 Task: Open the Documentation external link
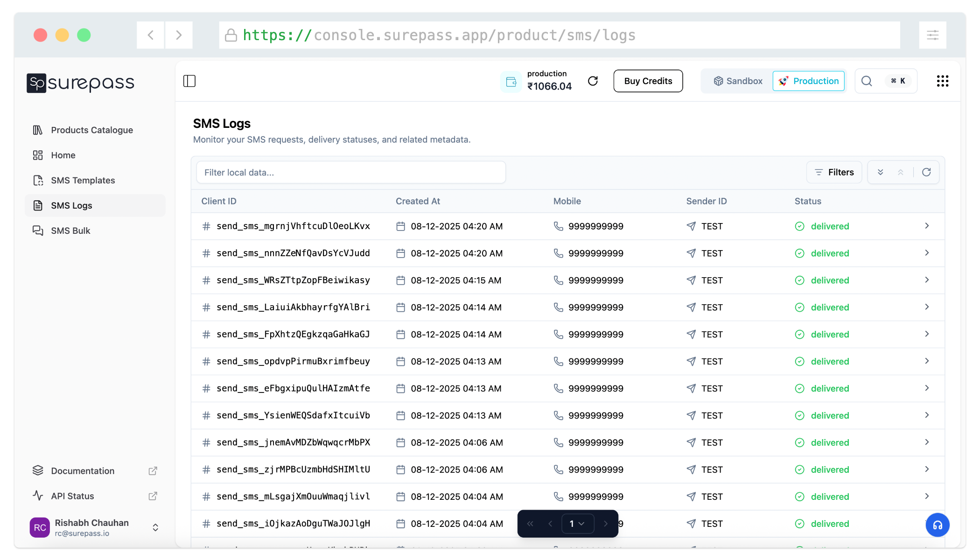pyautogui.click(x=83, y=470)
